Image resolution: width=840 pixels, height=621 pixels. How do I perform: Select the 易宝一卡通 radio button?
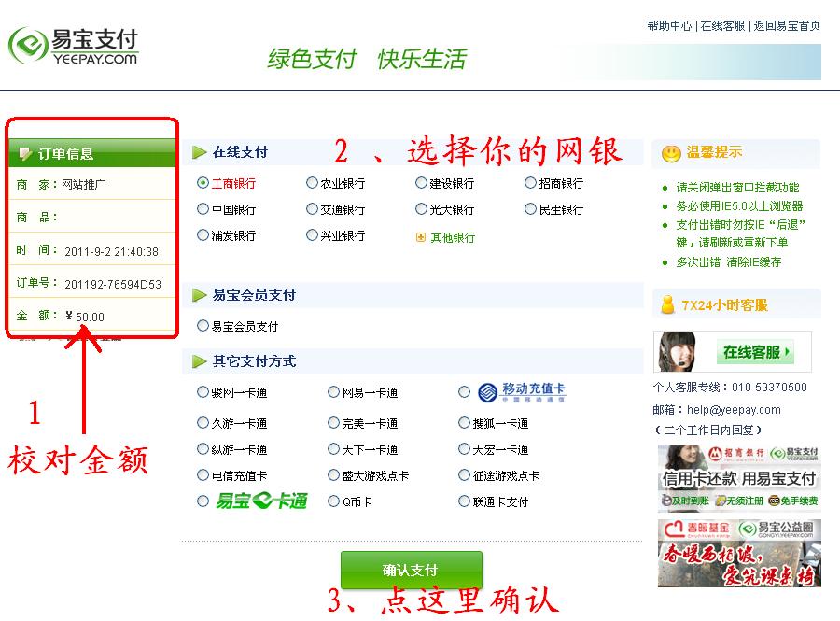click(203, 501)
